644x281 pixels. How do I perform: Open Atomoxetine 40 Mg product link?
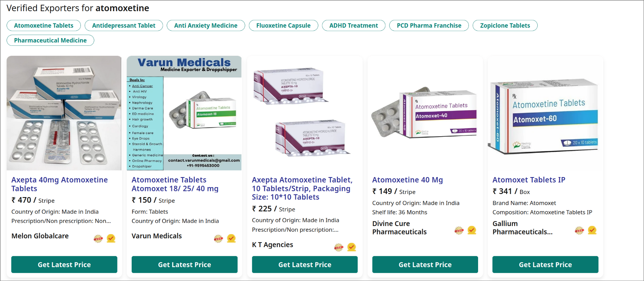(407, 180)
